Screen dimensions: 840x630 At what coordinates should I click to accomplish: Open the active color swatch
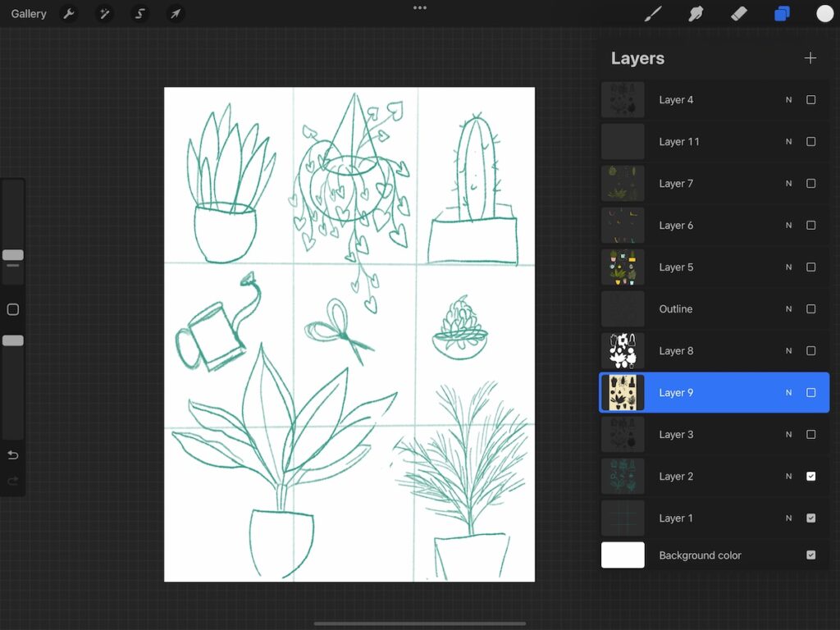tap(824, 13)
